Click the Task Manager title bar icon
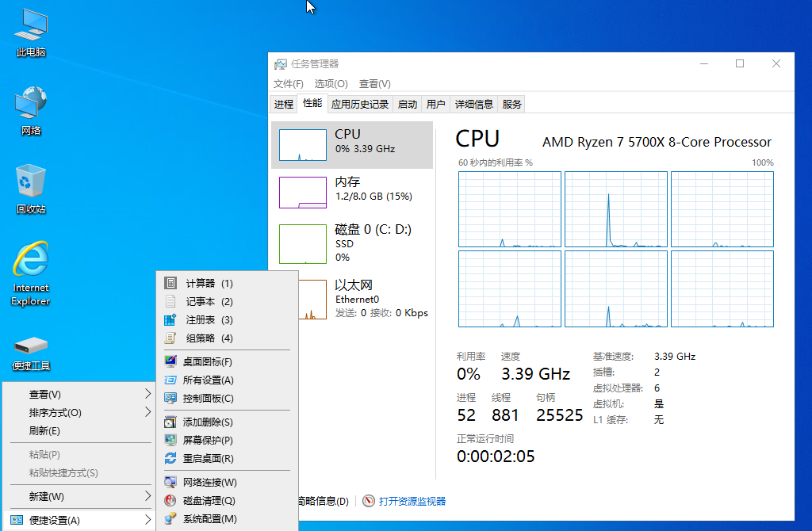Viewport: 812px width, 531px height. (281, 64)
